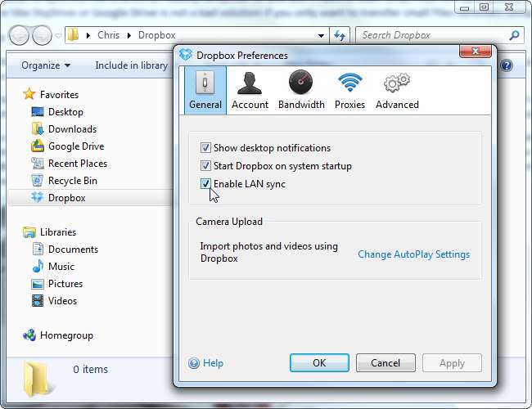Screen dimensions: 532x409
Task: Click the Recycle Bin sidebar icon
Action: 38,180
